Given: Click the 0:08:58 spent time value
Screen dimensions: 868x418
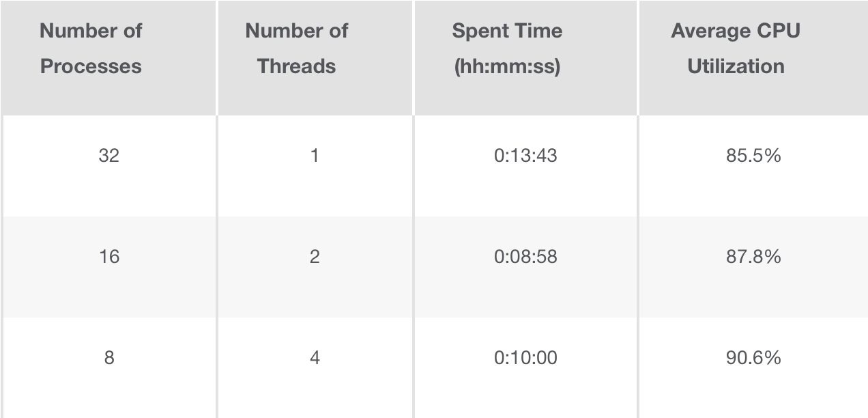Looking at the screenshot, I should (x=525, y=257).
